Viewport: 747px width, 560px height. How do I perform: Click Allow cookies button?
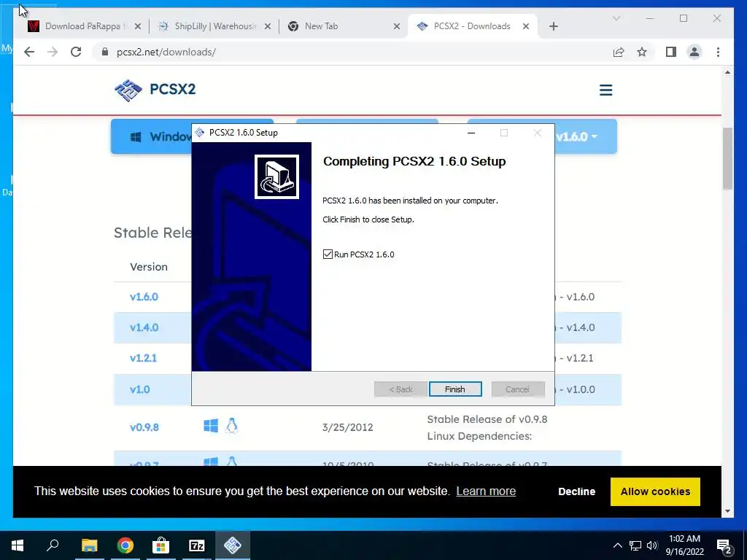[655, 491]
